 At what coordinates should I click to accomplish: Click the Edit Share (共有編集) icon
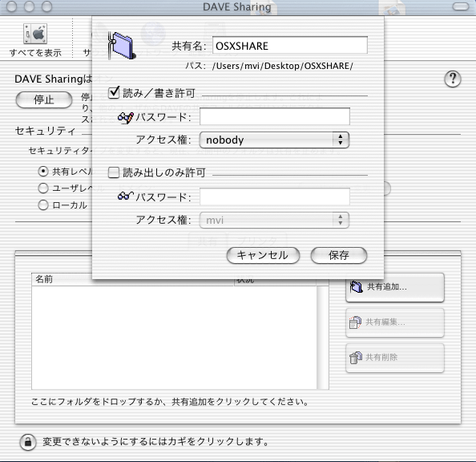point(355,322)
